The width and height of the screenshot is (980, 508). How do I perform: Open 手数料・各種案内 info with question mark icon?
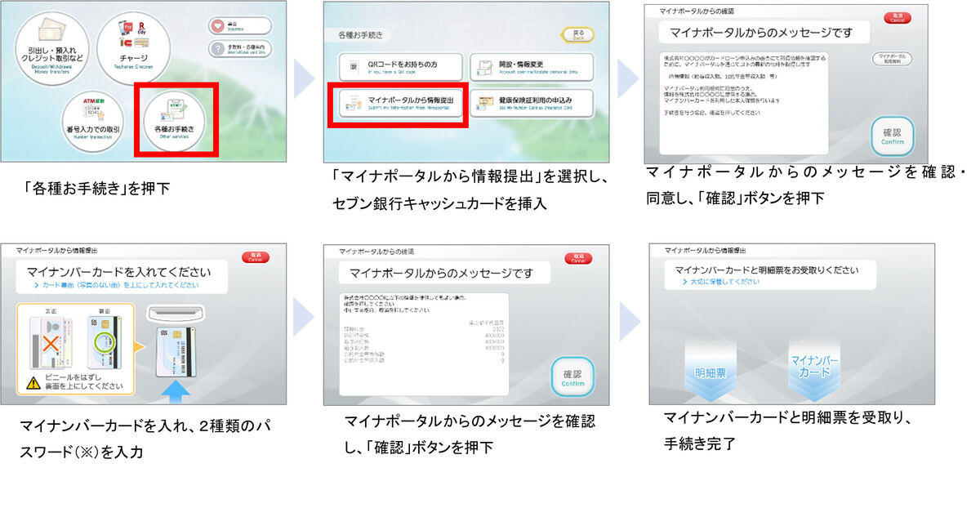click(x=239, y=49)
